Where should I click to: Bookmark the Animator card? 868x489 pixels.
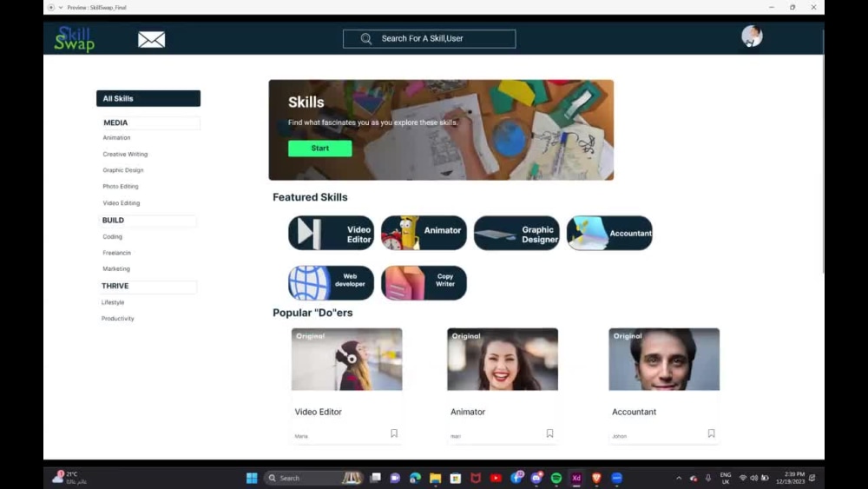point(549,433)
